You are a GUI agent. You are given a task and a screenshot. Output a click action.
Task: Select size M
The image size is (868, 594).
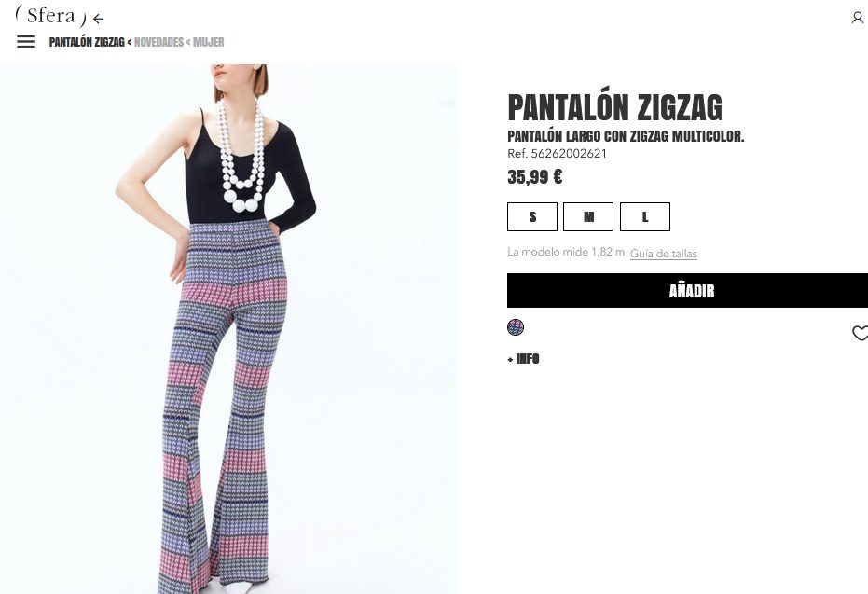(x=588, y=216)
